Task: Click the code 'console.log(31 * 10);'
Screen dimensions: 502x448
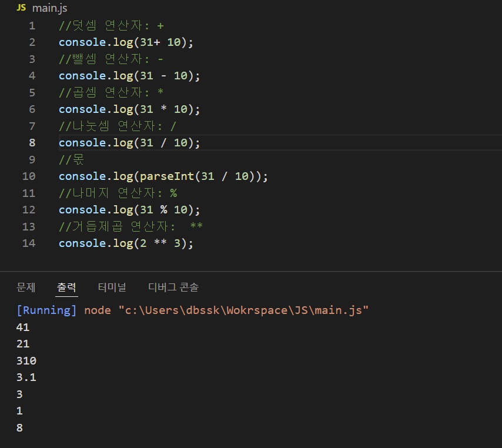Action: pyautogui.click(x=129, y=109)
